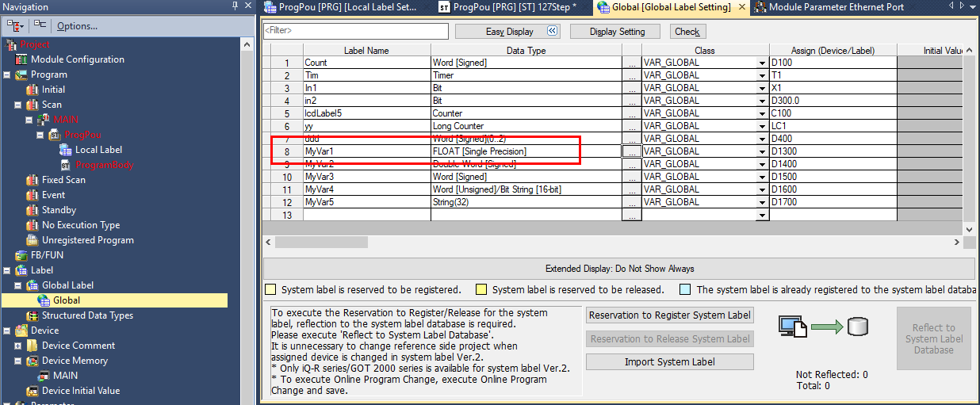Expand the Device Comment node
The height and width of the screenshot is (405, 980).
(x=17, y=346)
